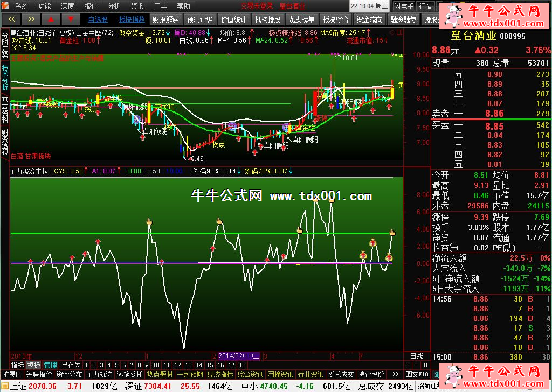Select template number 9
Viewport: 552px width, 392px height.
[147, 365]
